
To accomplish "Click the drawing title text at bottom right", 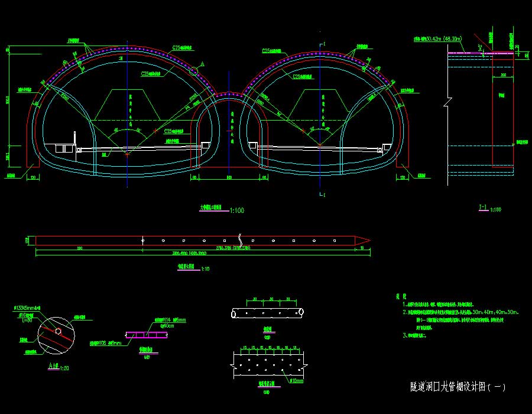I will 458,387.
